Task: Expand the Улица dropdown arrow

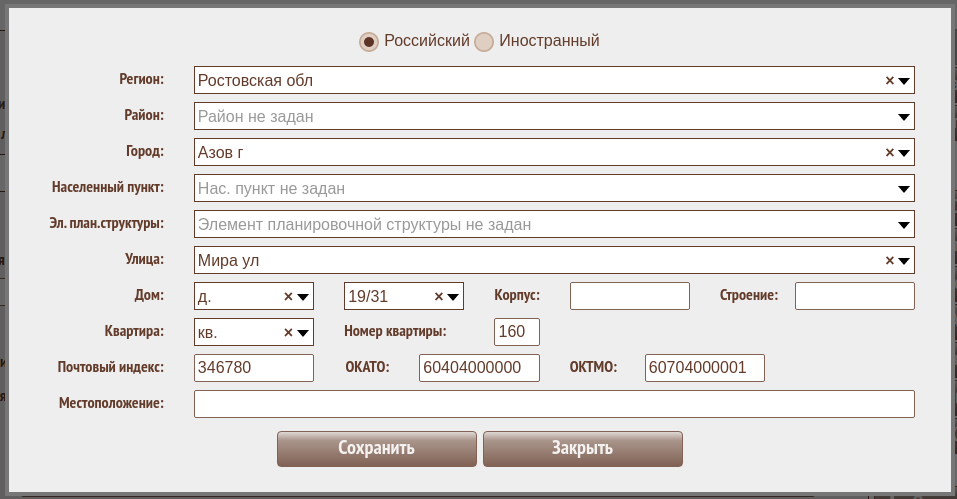Action: [x=903, y=261]
